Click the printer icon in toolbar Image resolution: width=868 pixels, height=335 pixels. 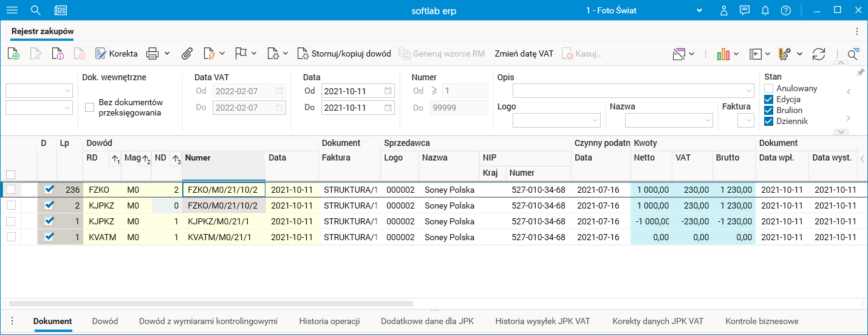[x=152, y=54]
